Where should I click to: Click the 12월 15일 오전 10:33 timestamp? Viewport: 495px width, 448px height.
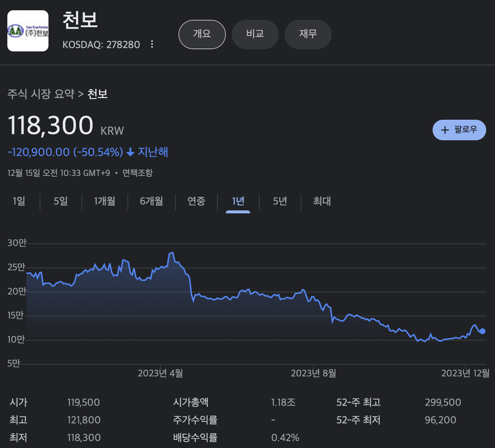pyautogui.click(x=59, y=173)
